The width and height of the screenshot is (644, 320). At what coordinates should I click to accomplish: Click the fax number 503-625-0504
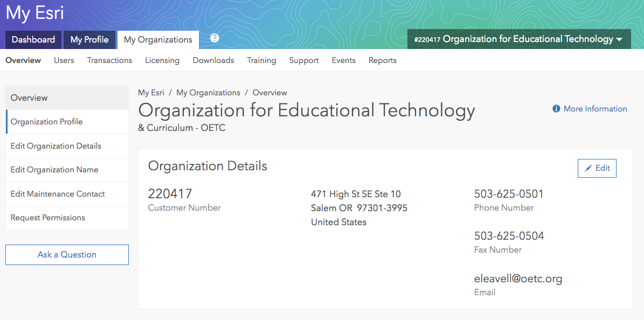[x=509, y=236]
